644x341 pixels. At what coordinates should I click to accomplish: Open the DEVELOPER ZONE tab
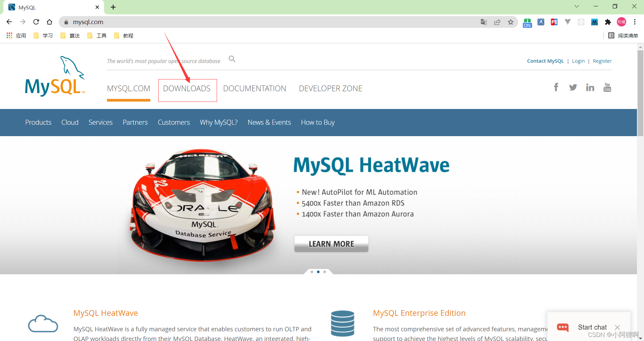click(331, 89)
